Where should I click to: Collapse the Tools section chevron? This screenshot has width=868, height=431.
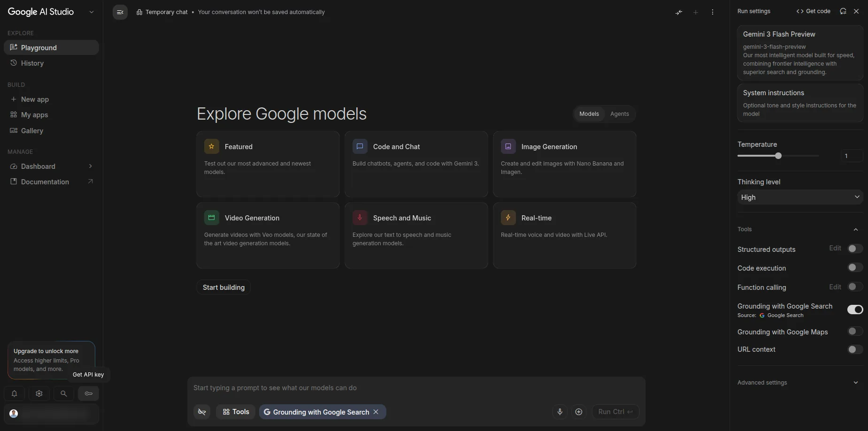pyautogui.click(x=856, y=229)
